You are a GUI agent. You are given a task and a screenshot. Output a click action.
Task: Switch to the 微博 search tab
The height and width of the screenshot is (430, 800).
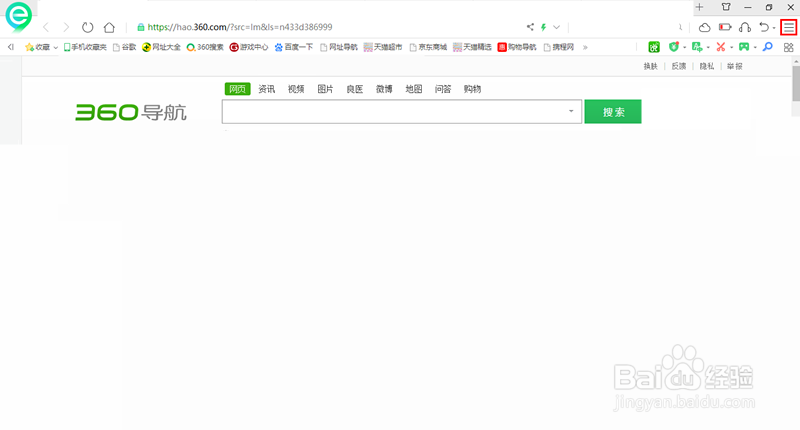coord(384,89)
